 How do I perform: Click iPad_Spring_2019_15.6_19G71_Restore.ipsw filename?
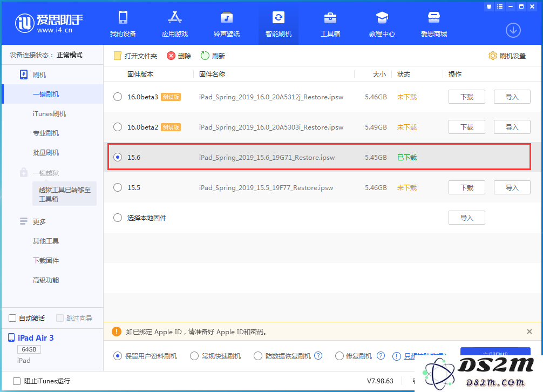[x=267, y=157]
